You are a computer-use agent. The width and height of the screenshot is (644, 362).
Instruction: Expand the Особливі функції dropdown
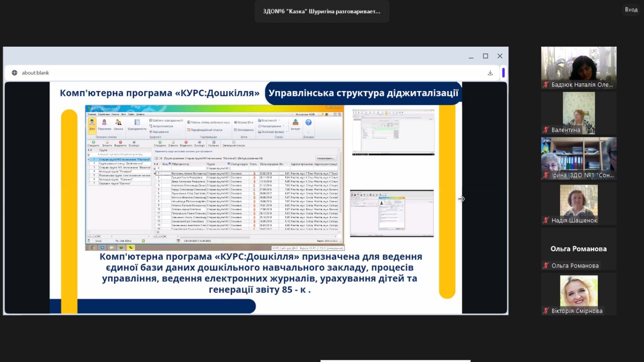pyautogui.click(x=287, y=132)
